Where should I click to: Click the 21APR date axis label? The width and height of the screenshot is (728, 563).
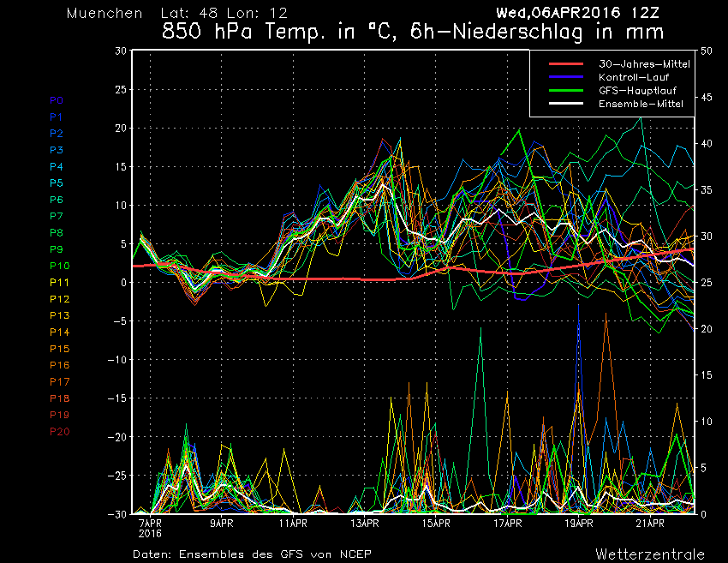pos(650,524)
